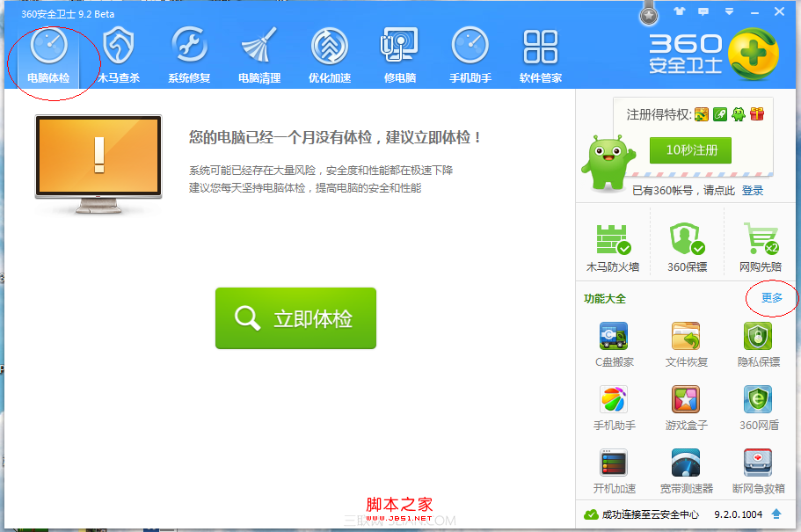801x532 pixels.
Task: Open 软件管家 software manager
Action: 541,56
